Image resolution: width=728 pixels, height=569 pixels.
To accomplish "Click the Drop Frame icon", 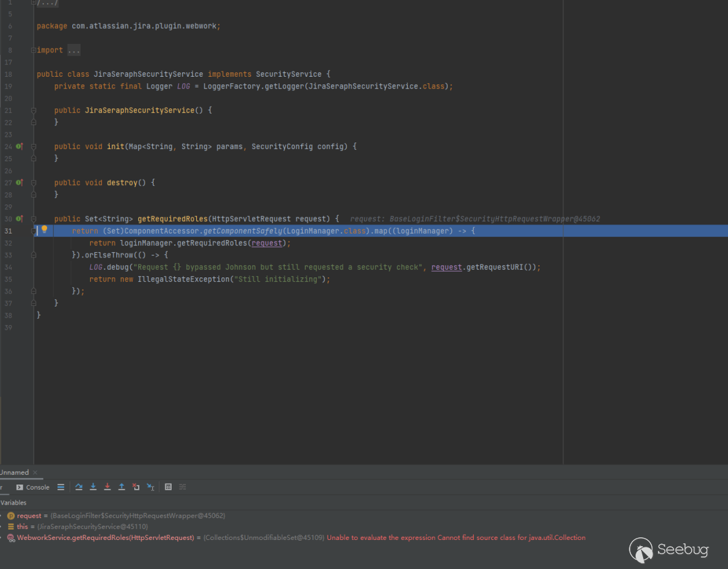I will pyautogui.click(x=136, y=487).
